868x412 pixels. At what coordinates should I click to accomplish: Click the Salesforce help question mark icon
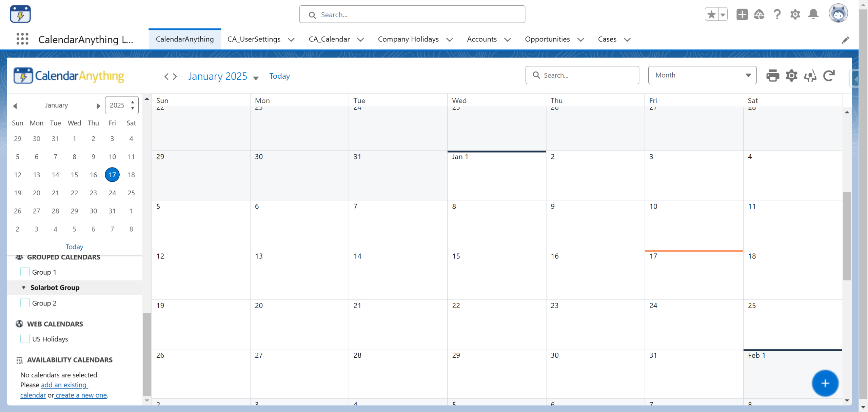[x=777, y=14]
